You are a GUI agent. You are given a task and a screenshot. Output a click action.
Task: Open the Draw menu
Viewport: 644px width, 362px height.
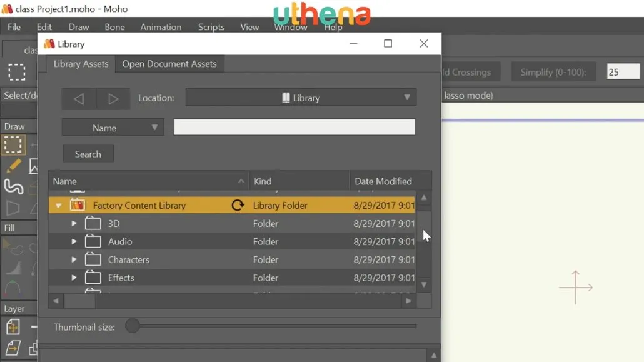pos(78,27)
